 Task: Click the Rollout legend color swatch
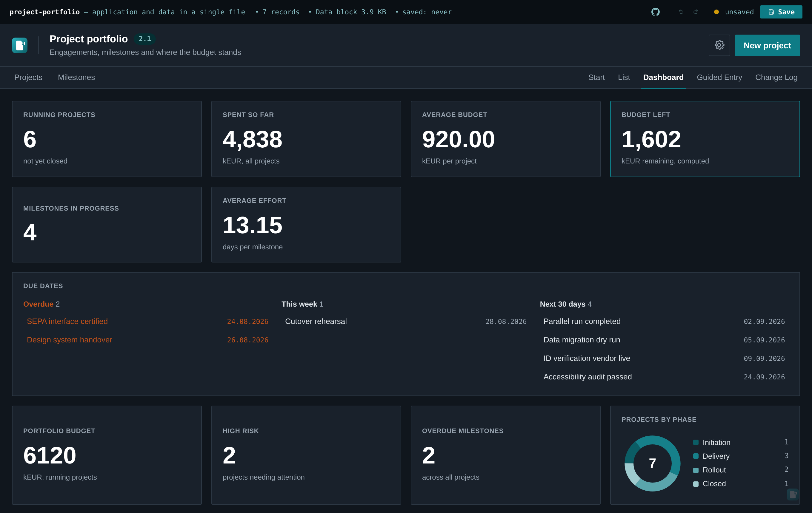point(696,470)
